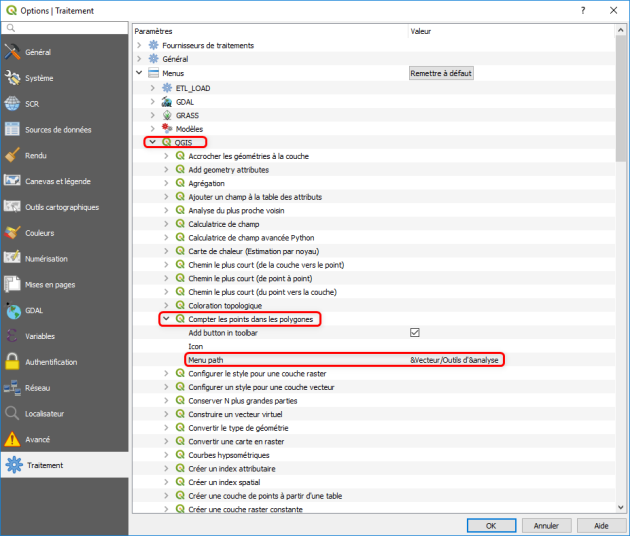Open the Mises en pages icon
The width and height of the screenshot is (630, 536).
(x=12, y=284)
